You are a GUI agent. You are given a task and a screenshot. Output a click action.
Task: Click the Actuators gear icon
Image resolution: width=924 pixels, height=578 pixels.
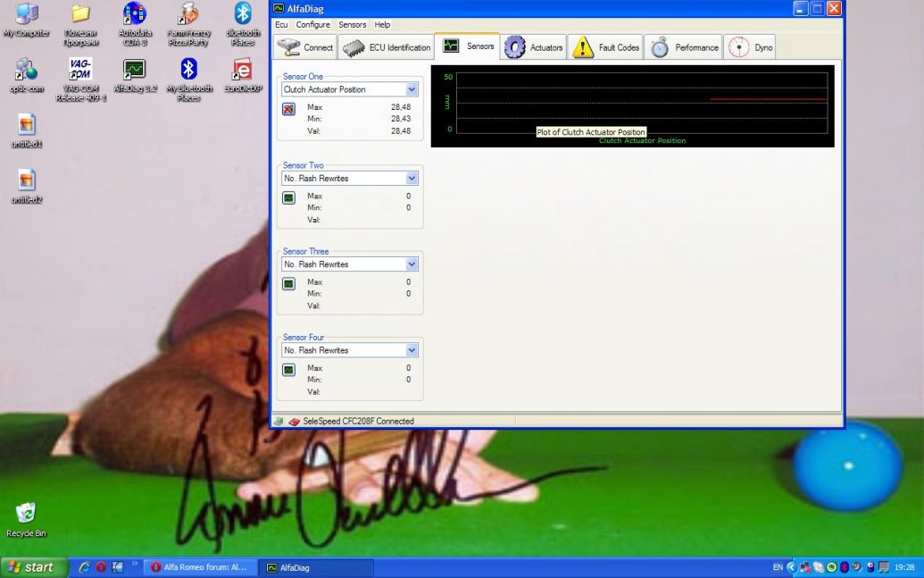click(x=515, y=47)
